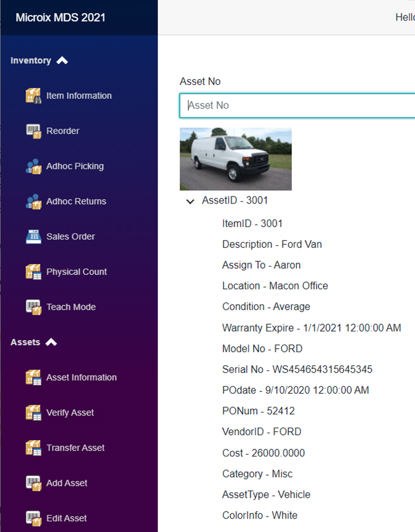
Task: Focus the Asset No input field
Action: (x=298, y=105)
